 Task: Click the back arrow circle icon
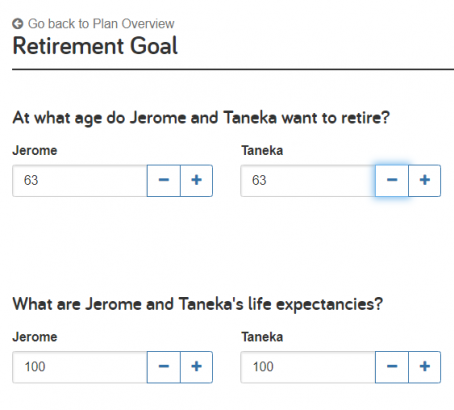pyautogui.click(x=18, y=24)
